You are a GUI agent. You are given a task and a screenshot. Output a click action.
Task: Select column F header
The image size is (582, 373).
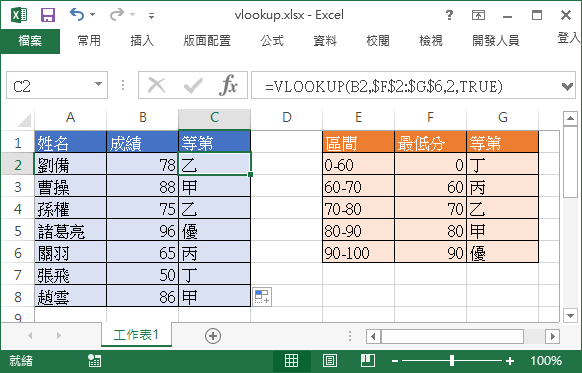tap(430, 118)
